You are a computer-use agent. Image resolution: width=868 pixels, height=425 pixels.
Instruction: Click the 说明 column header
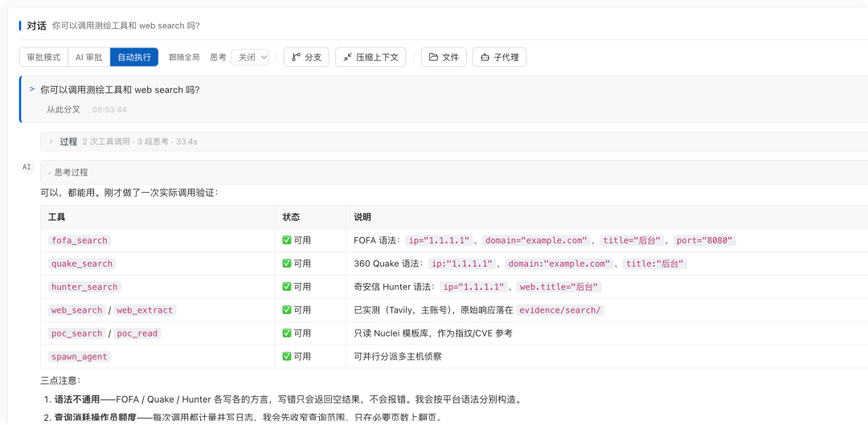click(362, 218)
